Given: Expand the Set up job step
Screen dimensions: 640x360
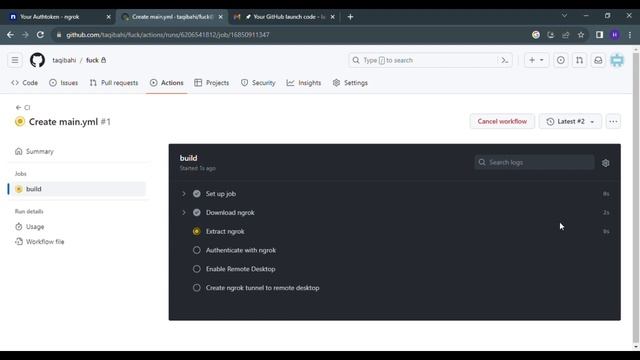Looking at the screenshot, I should pyautogui.click(x=184, y=193).
